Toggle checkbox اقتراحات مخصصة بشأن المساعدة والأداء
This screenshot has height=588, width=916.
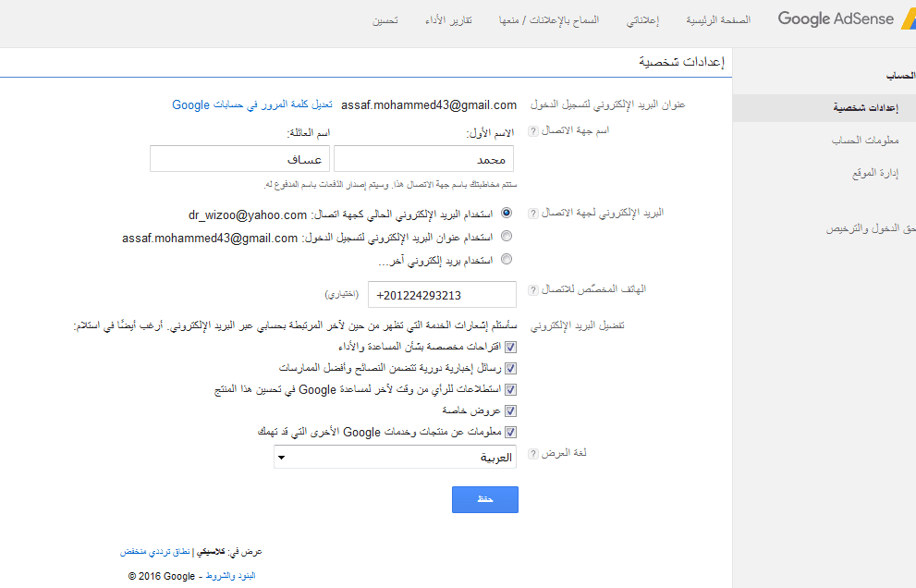[510, 348]
